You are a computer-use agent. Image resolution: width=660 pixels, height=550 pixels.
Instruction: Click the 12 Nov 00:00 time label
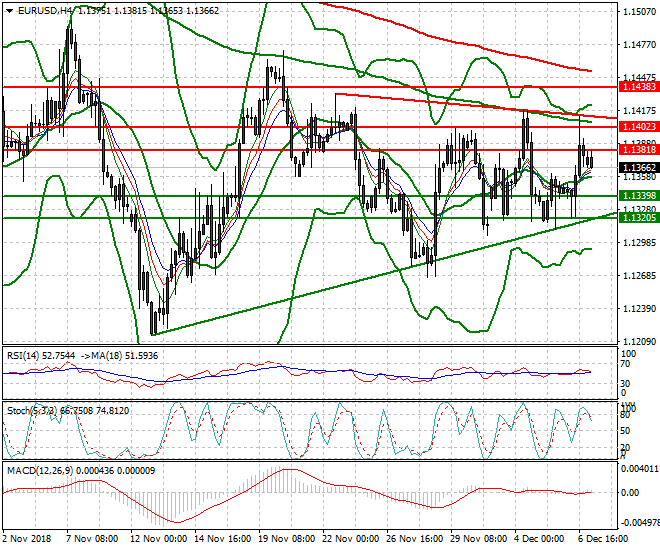pos(159,538)
